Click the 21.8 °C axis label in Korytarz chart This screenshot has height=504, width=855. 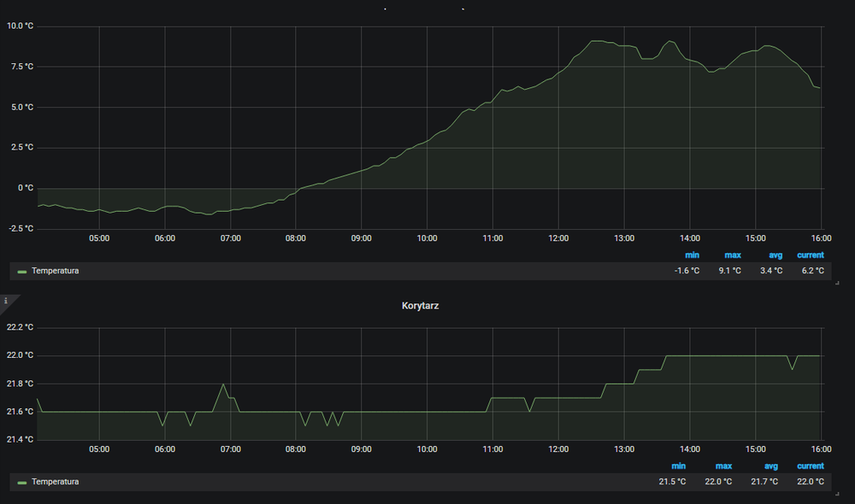pos(21,384)
